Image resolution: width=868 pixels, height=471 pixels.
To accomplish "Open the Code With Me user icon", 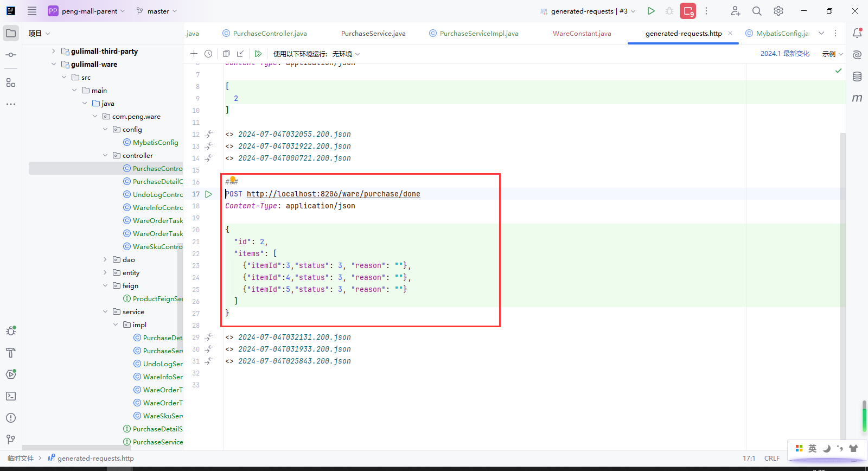I will (x=735, y=11).
